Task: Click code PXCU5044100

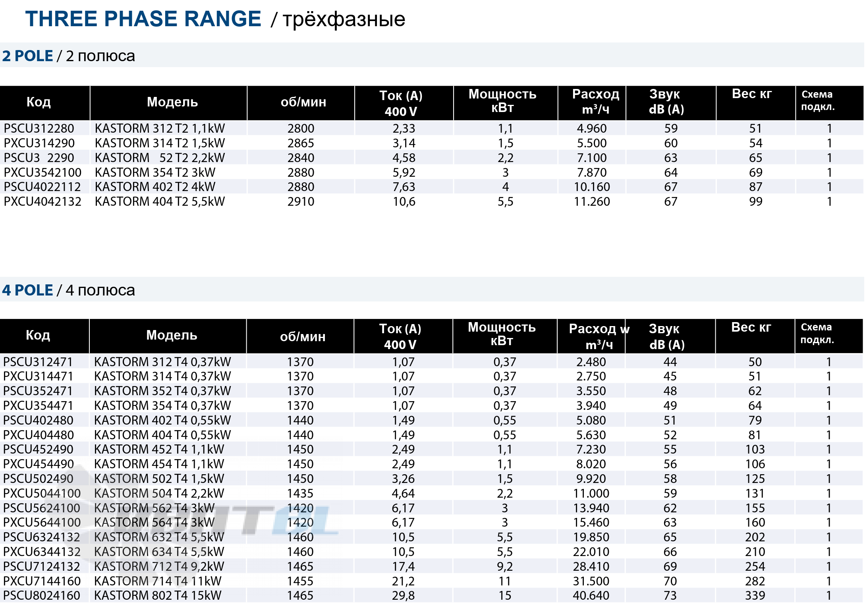Action: click(42, 493)
